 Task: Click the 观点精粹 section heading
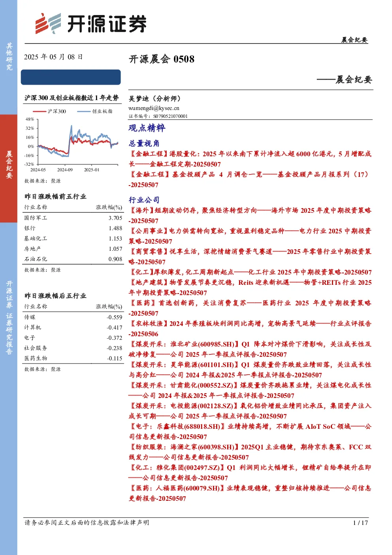(147, 128)
